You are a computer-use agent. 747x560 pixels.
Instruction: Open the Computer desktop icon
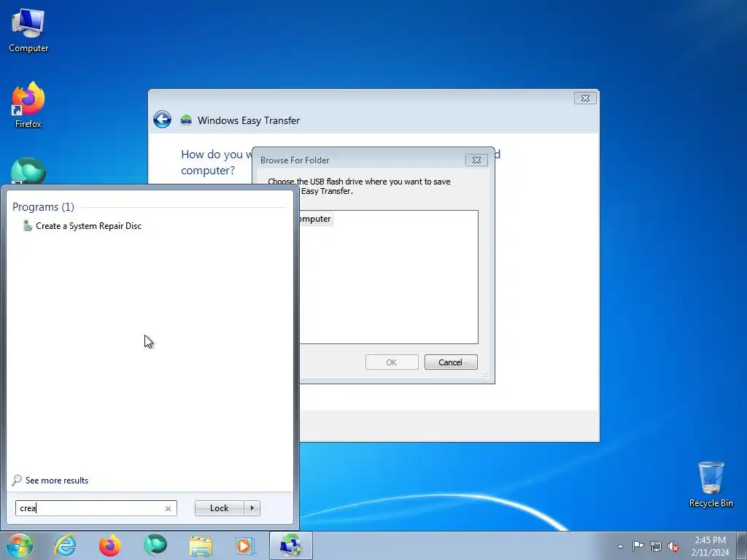pos(28,31)
